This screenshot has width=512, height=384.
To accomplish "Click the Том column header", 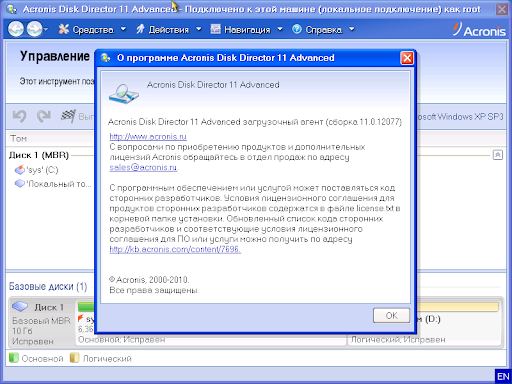I will tap(18, 138).
